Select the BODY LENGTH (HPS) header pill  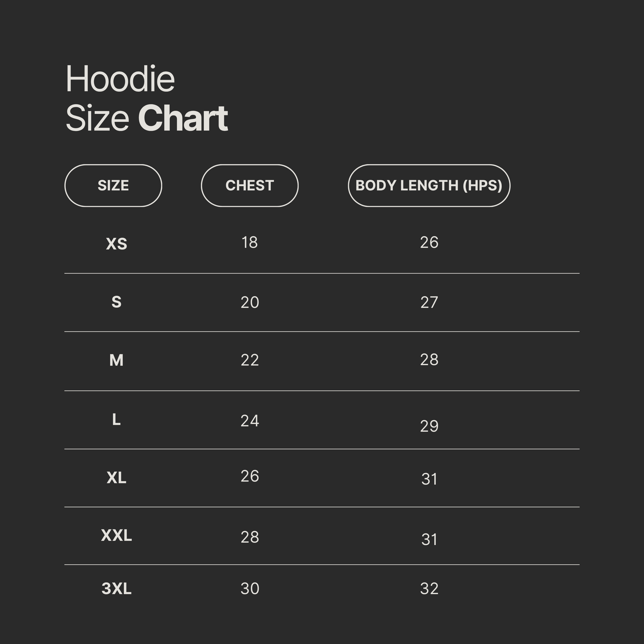pyautogui.click(x=429, y=186)
